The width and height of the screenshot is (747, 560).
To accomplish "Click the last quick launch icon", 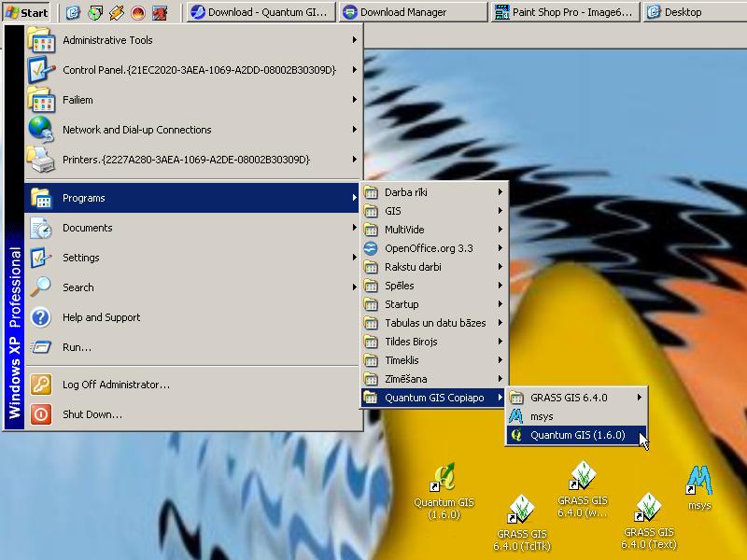I will 160,12.
